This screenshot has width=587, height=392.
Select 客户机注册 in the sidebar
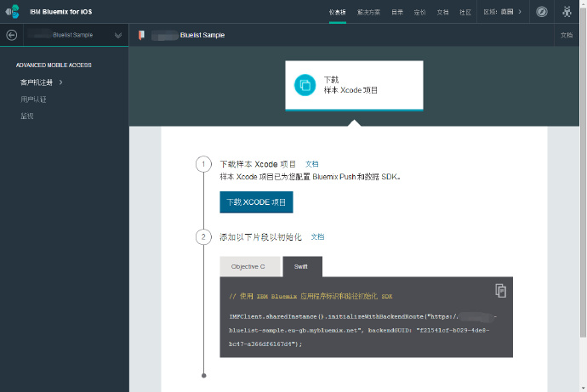click(37, 82)
